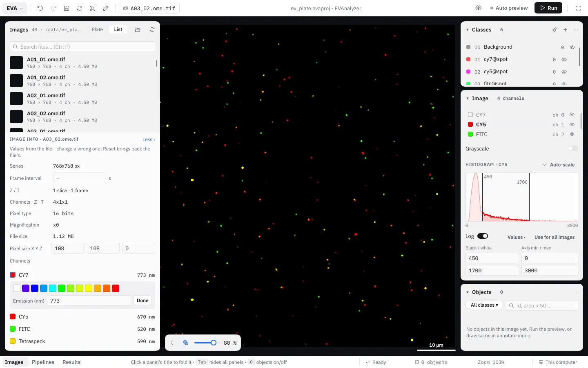Open the All classes filter dropdown
Viewport: 588px width, 368px height.
click(484, 305)
